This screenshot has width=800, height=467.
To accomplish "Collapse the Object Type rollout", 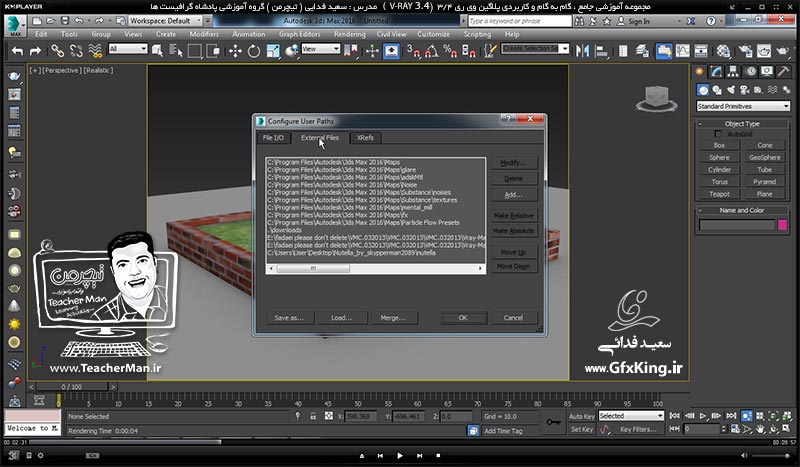I will 742,124.
